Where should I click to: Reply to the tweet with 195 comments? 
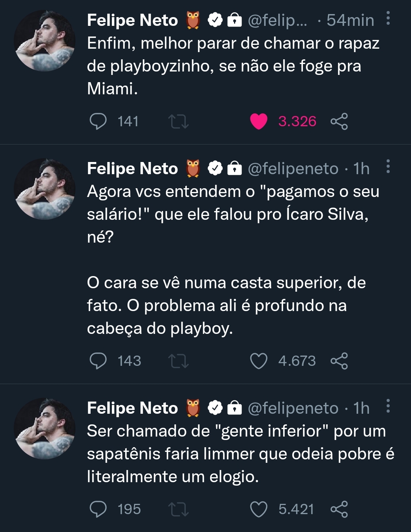click(x=98, y=509)
